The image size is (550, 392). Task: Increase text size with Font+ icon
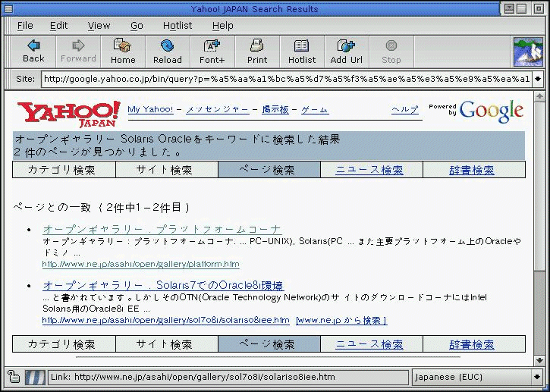[212, 45]
